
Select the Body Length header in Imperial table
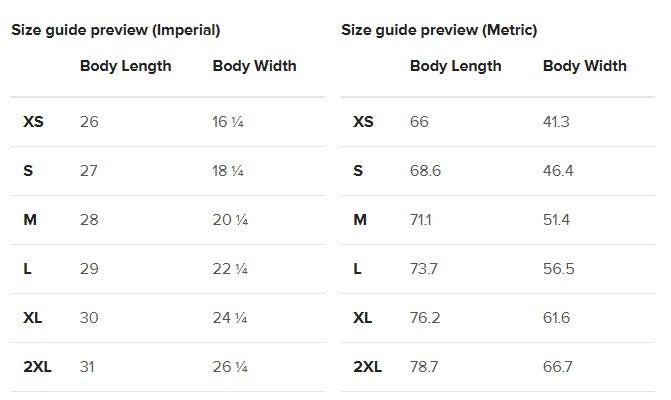point(125,66)
